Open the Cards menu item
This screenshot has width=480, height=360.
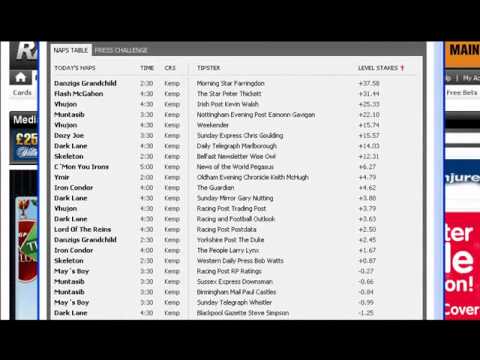click(x=22, y=92)
